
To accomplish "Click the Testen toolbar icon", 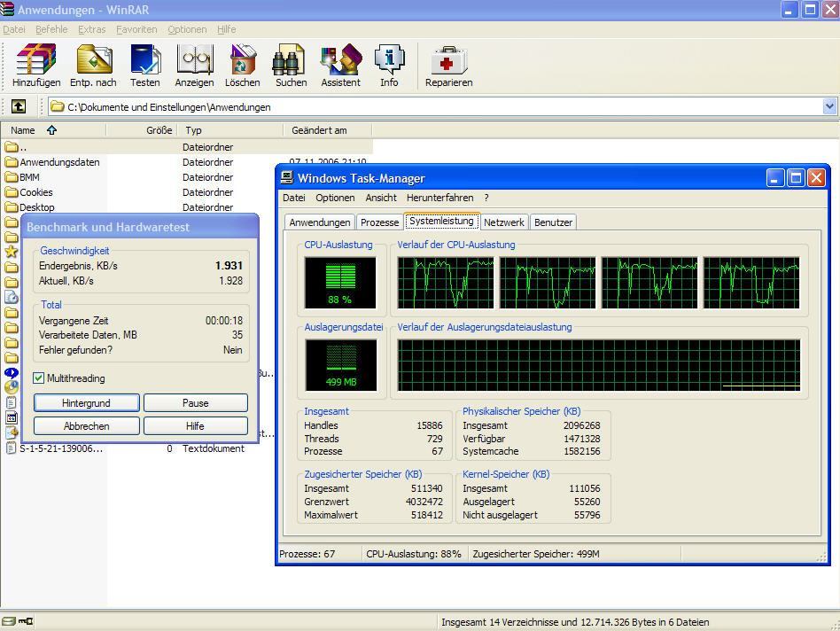I will 145,58.
